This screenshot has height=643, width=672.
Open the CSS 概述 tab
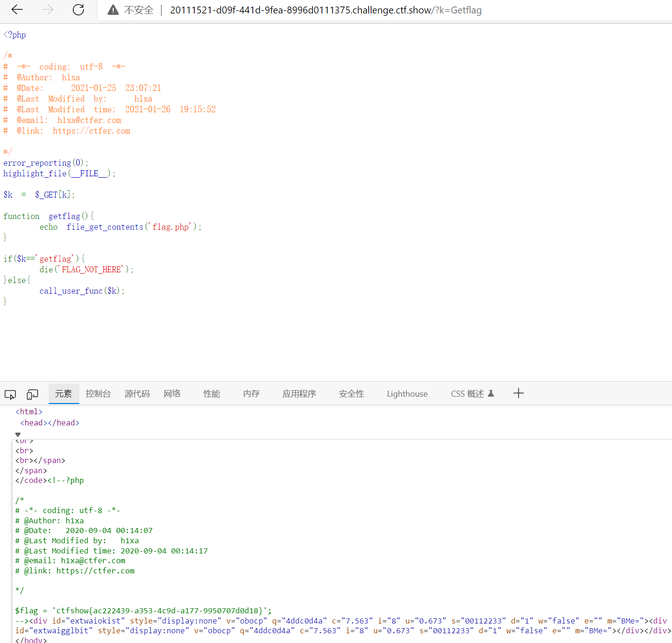point(473,394)
